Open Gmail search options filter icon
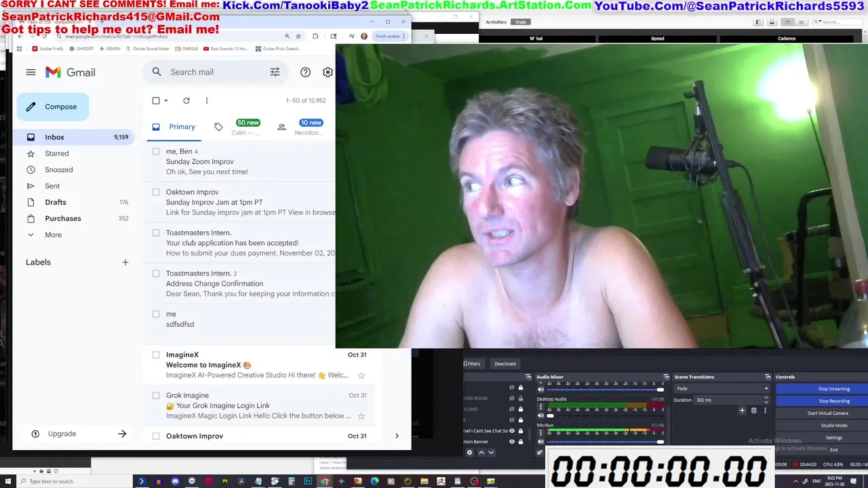868x488 pixels. click(x=275, y=72)
